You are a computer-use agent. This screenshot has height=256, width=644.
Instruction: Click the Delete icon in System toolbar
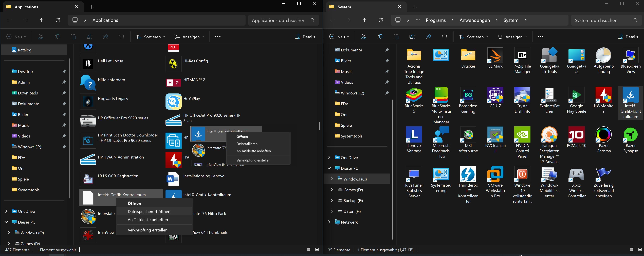point(444,37)
